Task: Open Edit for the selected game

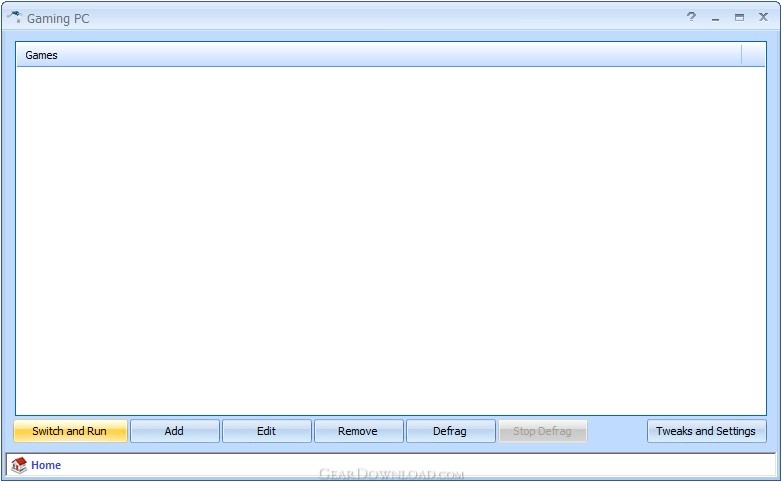Action: coord(267,431)
